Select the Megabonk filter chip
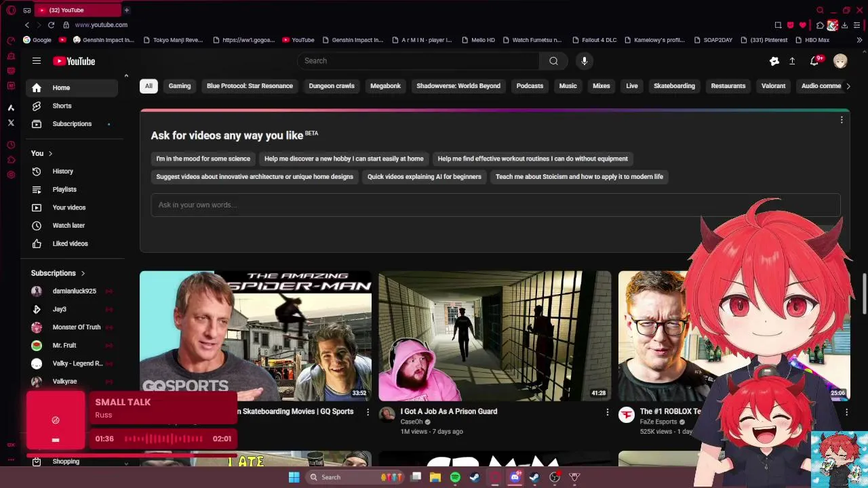The height and width of the screenshot is (488, 868). pyautogui.click(x=385, y=86)
